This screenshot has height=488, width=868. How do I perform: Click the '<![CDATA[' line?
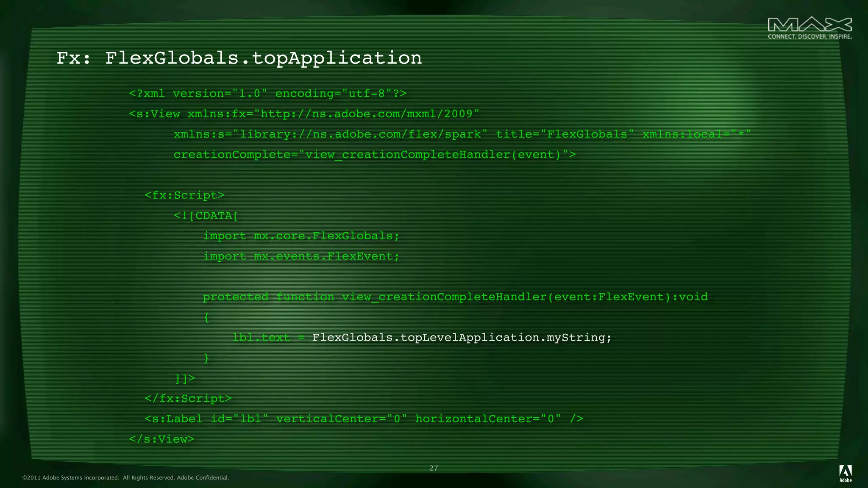coord(206,216)
